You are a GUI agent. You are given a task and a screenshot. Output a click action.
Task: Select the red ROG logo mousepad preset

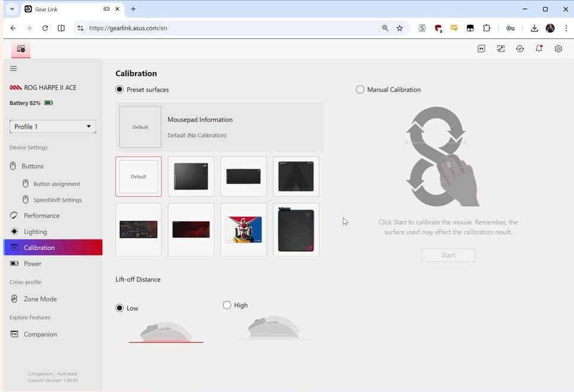tap(191, 229)
